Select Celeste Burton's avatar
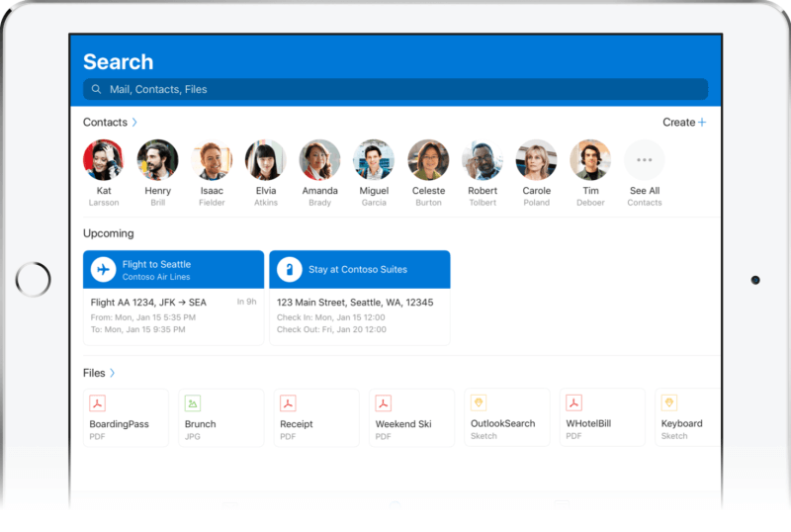This screenshot has height=532, width=791. pyautogui.click(x=428, y=160)
